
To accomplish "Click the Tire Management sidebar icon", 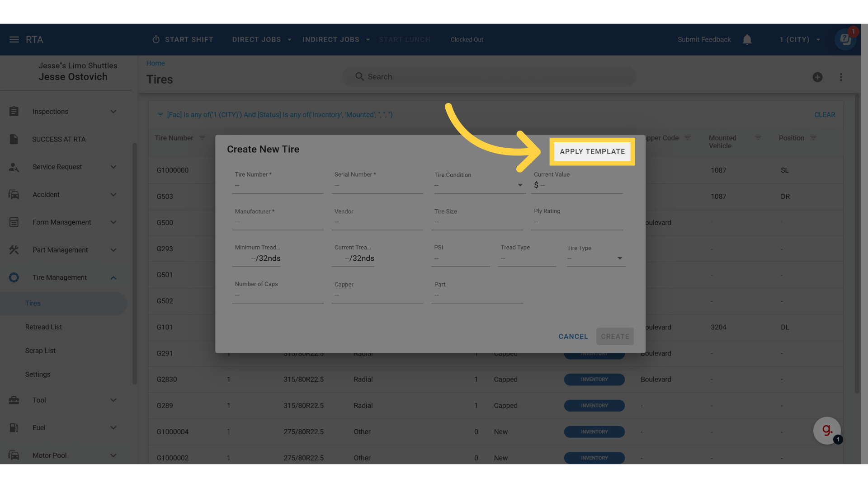I will (14, 277).
